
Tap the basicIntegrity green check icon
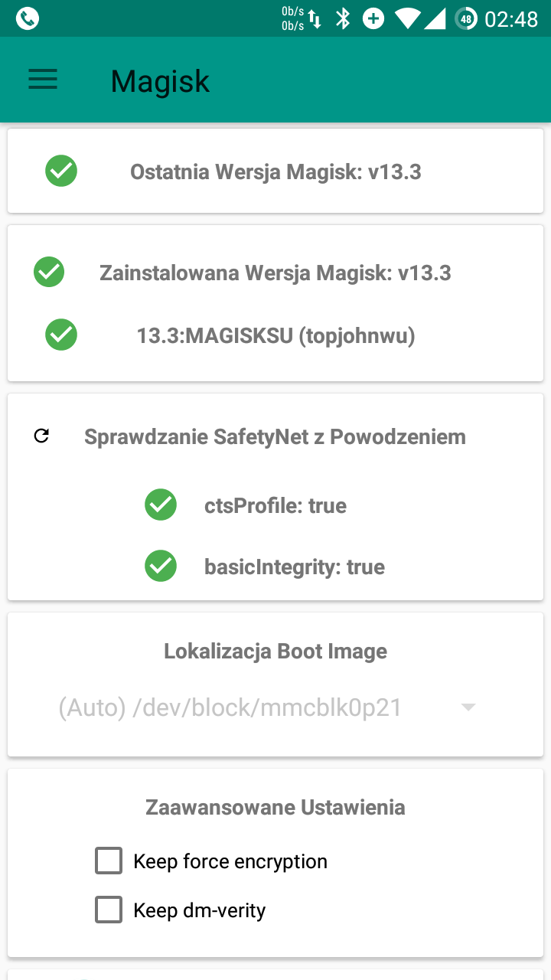coord(161,567)
